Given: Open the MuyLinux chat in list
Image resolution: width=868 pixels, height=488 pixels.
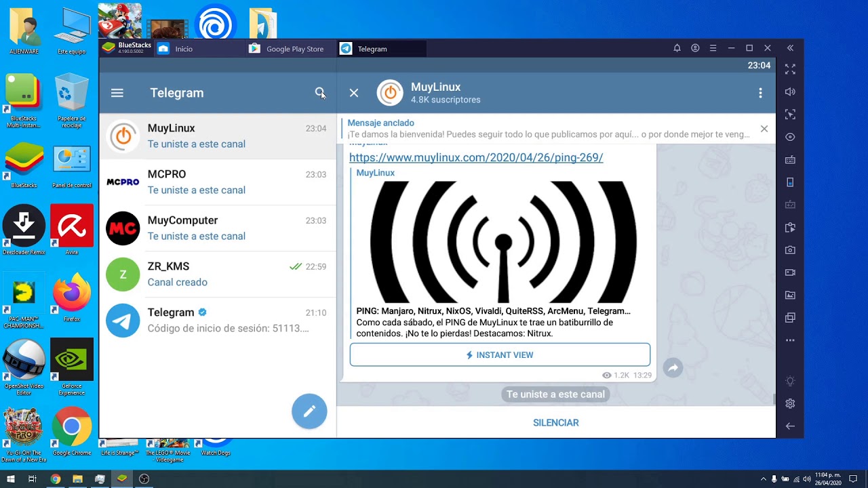Looking at the screenshot, I should (x=218, y=136).
